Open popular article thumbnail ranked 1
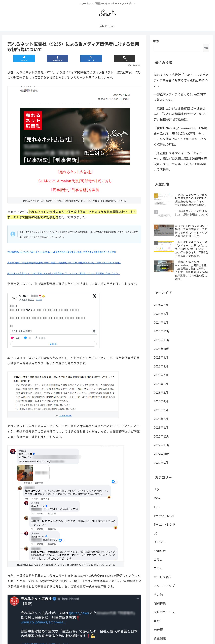The height and width of the screenshot is (644, 215). (164, 199)
